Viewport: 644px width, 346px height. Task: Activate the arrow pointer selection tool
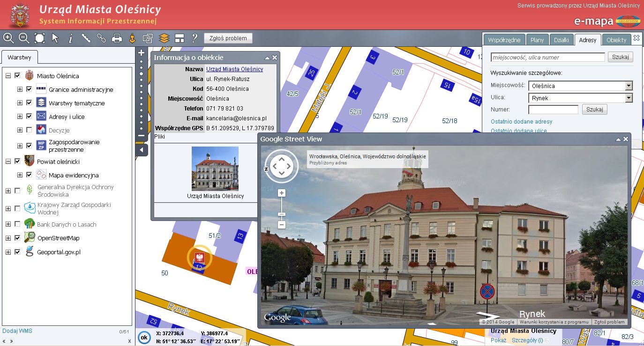point(55,38)
